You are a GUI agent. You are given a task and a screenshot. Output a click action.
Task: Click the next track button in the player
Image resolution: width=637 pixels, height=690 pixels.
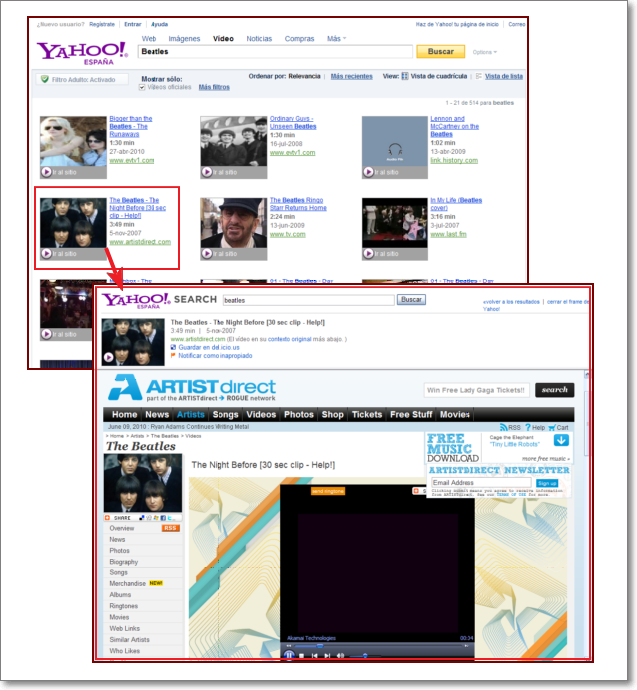pos(327,656)
